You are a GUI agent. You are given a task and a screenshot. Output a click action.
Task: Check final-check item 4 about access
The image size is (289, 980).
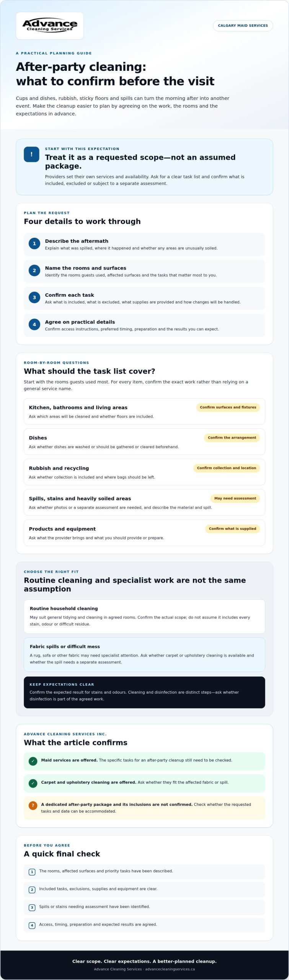click(x=32, y=925)
